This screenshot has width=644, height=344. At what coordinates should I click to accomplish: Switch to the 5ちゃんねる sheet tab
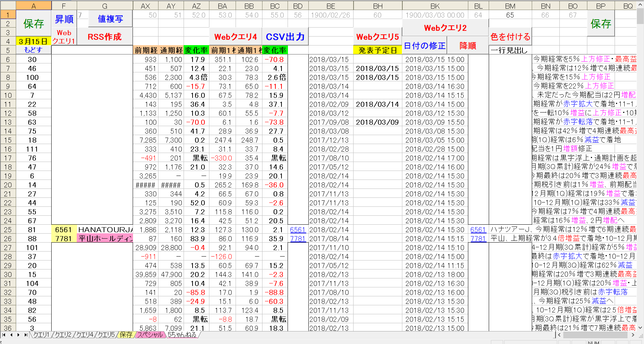click(182, 335)
